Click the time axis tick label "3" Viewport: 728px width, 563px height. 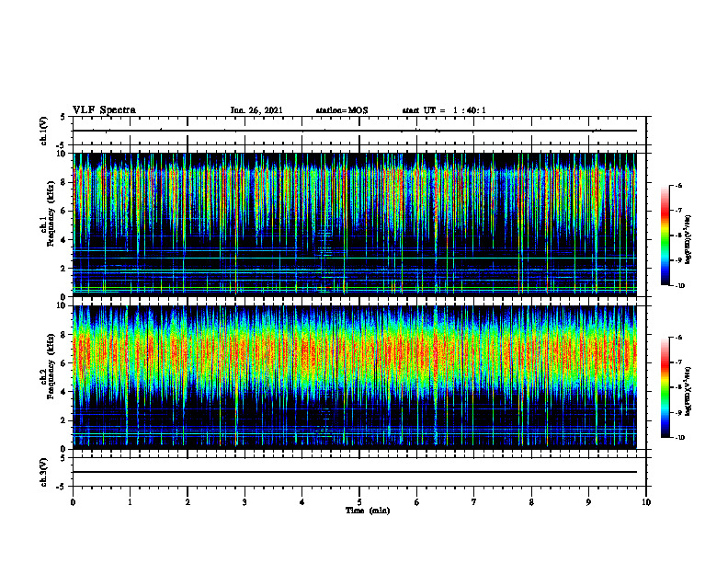tap(245, 502)
